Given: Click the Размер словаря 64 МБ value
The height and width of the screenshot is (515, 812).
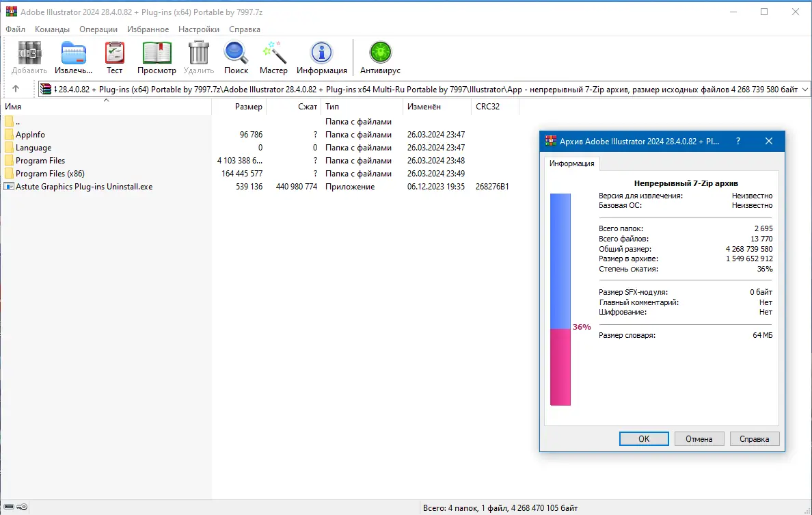Looking at the screenshot, I should click(x=762, y=335).
